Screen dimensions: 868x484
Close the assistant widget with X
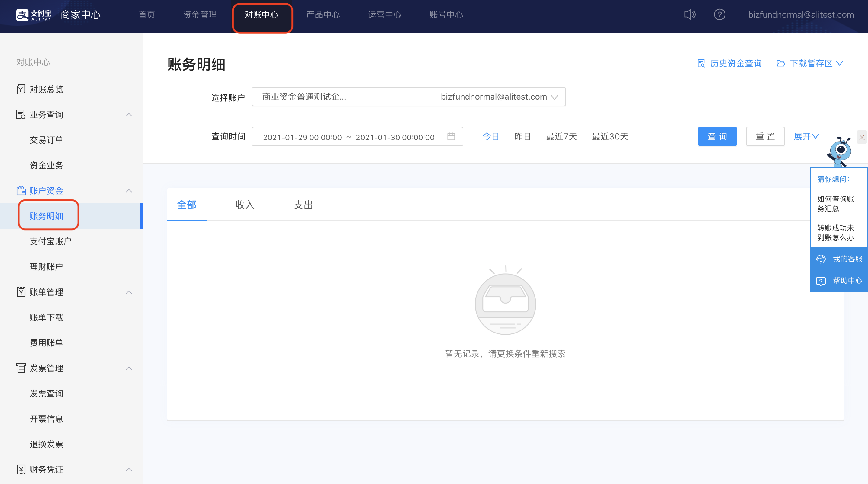coord(862,137)
